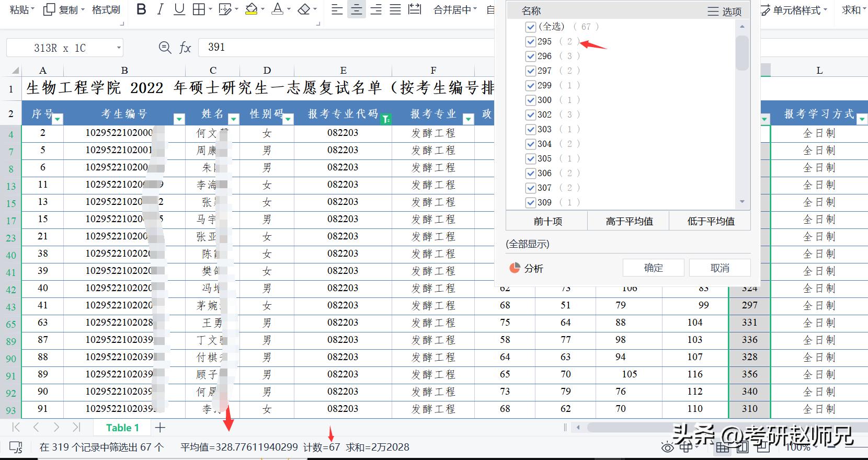This screenshot has width=868, height=460.
Task: Open the filter options menu icon
Action: click(x=724, y=11)
